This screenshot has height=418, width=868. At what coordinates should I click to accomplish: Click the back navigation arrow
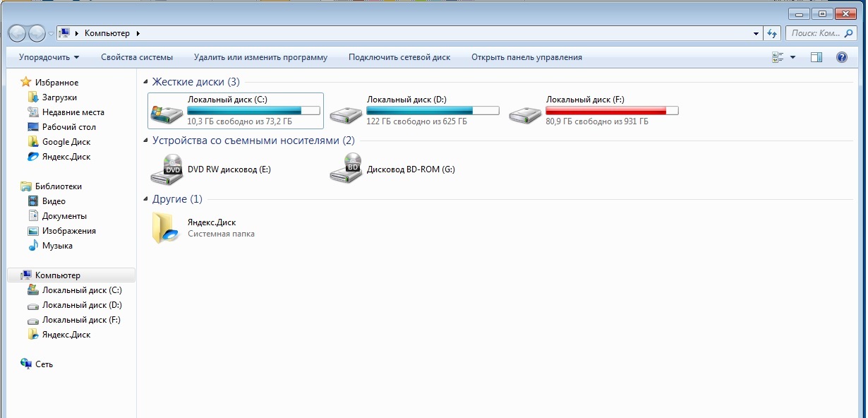[x=17, y=33]
